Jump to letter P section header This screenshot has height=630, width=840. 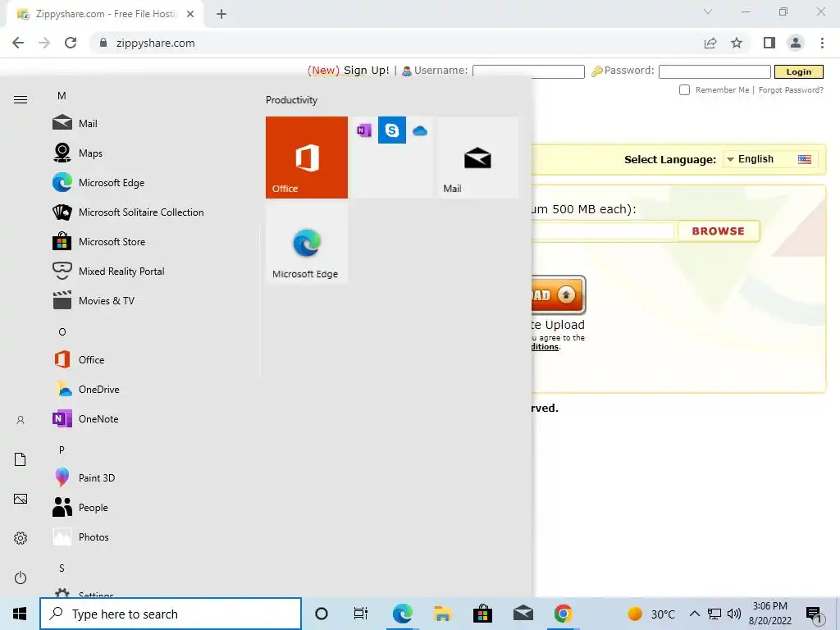pos(62,450)
